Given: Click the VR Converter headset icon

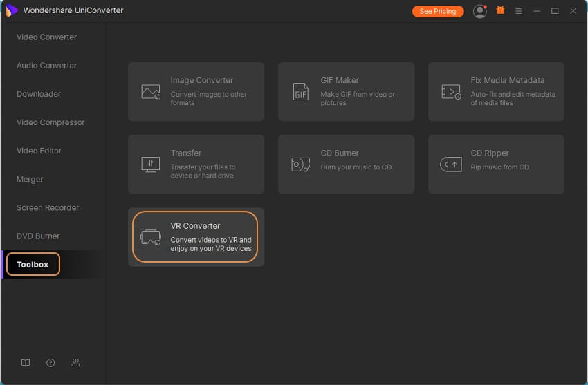Looking at the screenshot, I should tap(150, 237).
